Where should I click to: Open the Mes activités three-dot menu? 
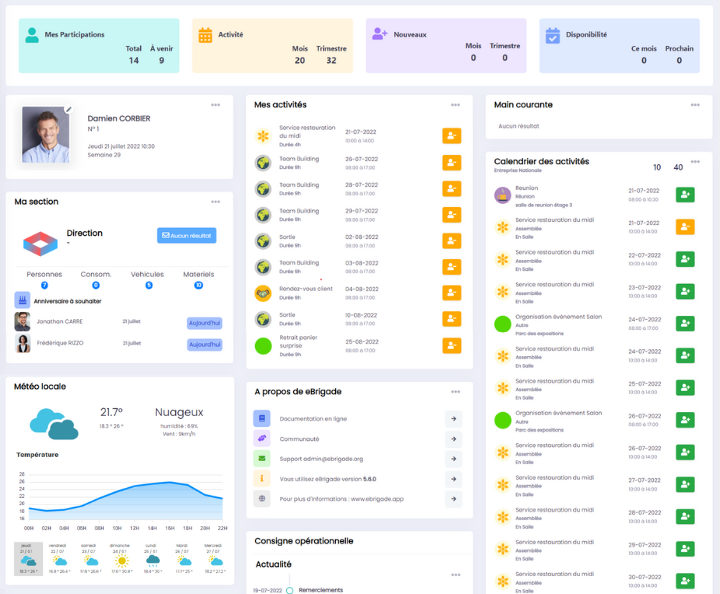tap(455, 105)
